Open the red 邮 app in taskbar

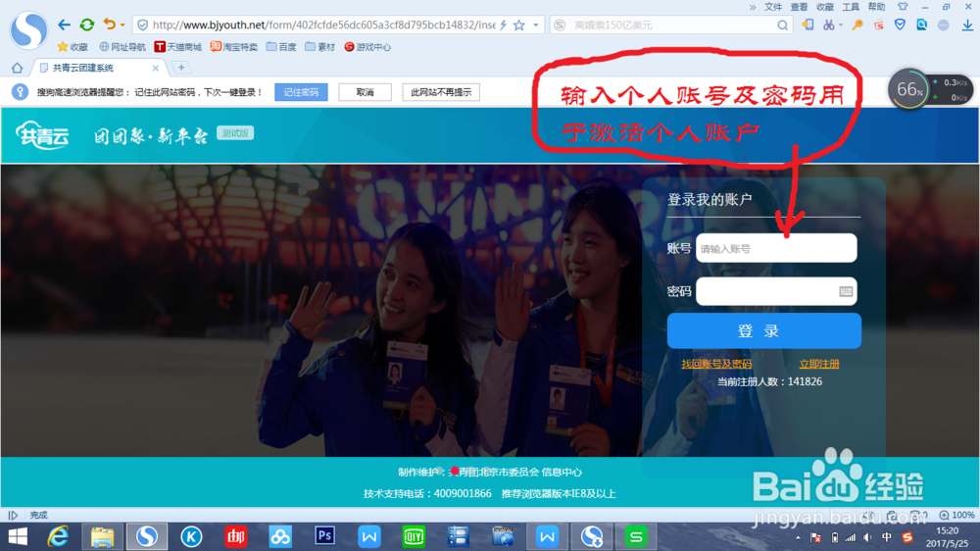point(235,536)
